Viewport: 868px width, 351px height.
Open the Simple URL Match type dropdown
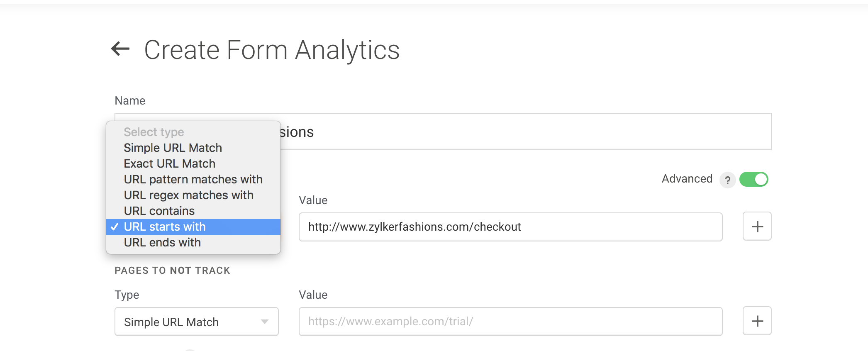[196, 322]
